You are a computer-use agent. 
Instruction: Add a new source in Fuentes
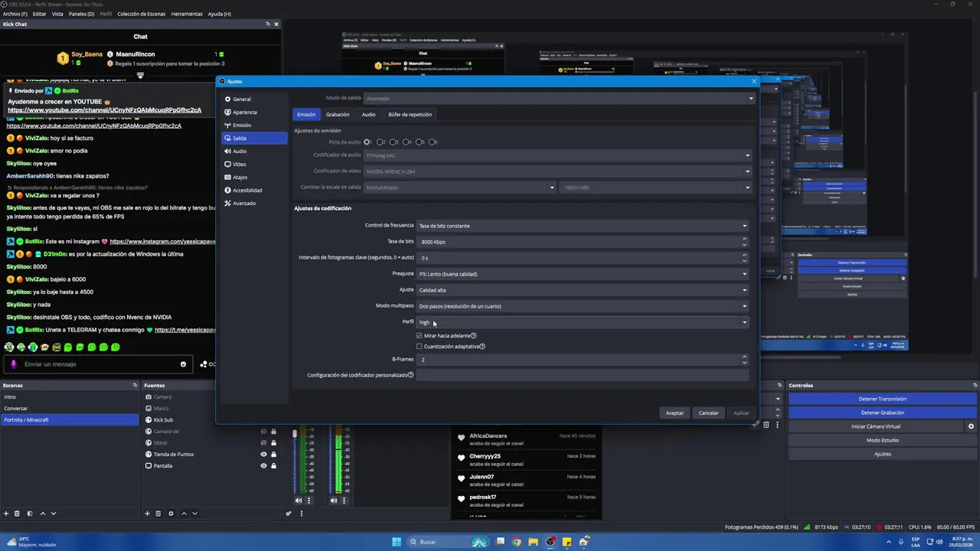(147, 514)
